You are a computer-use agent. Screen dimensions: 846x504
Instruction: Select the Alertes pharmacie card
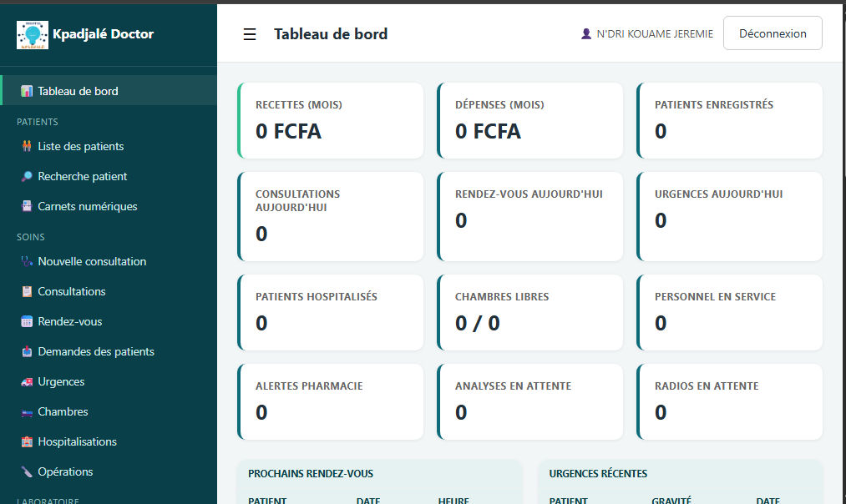pyautogui.click(x=330, y=402)
